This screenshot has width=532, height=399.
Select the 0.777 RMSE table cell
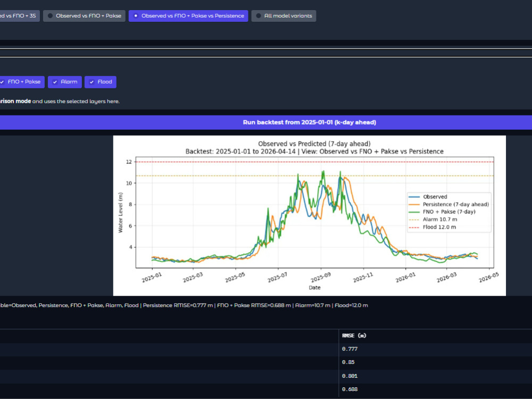[350, 349]
